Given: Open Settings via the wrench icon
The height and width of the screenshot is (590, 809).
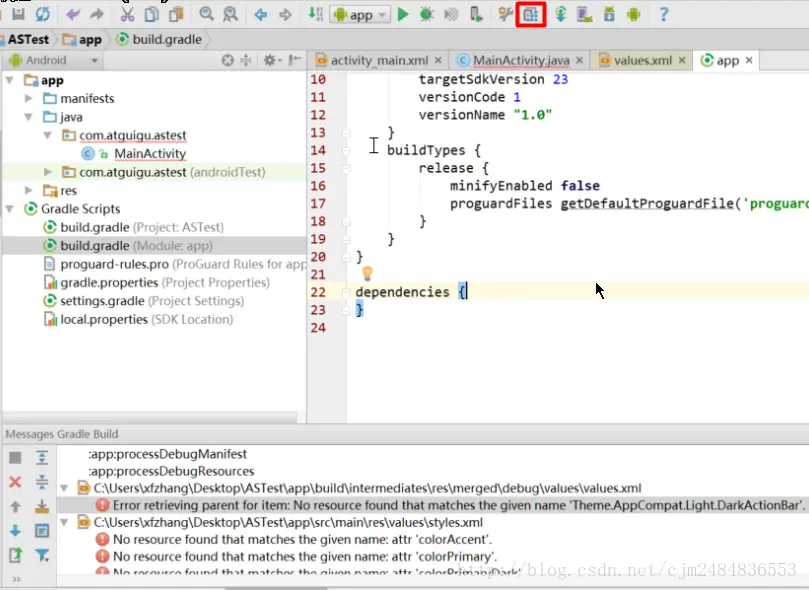Looking at the screenshot, I should [506, 14].
